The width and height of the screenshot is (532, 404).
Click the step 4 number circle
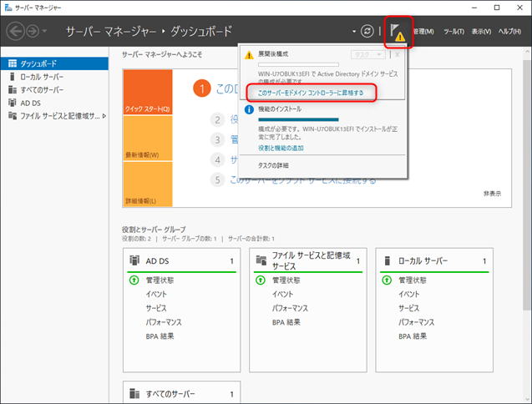point(217,159)
